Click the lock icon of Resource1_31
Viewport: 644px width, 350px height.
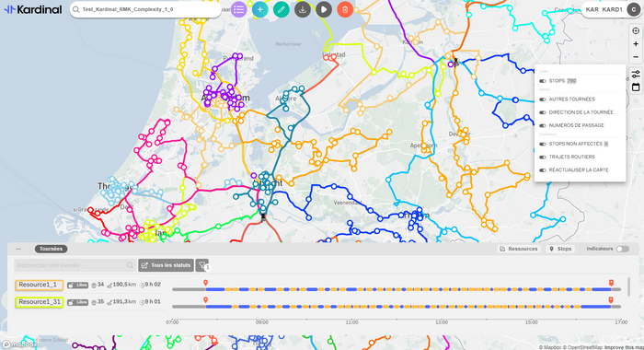71,302
